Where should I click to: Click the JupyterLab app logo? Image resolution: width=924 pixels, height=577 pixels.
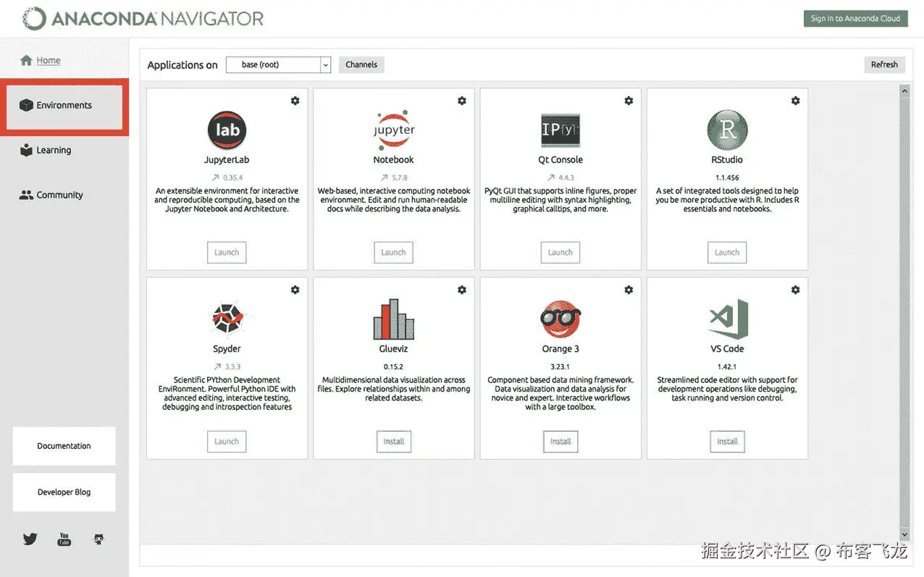tap(227, 130)
